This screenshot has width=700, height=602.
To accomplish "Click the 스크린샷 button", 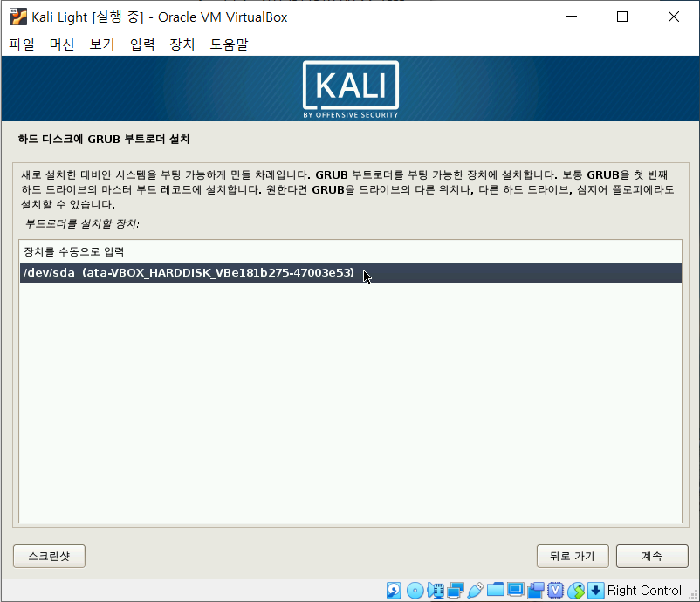I will (49, 556).
